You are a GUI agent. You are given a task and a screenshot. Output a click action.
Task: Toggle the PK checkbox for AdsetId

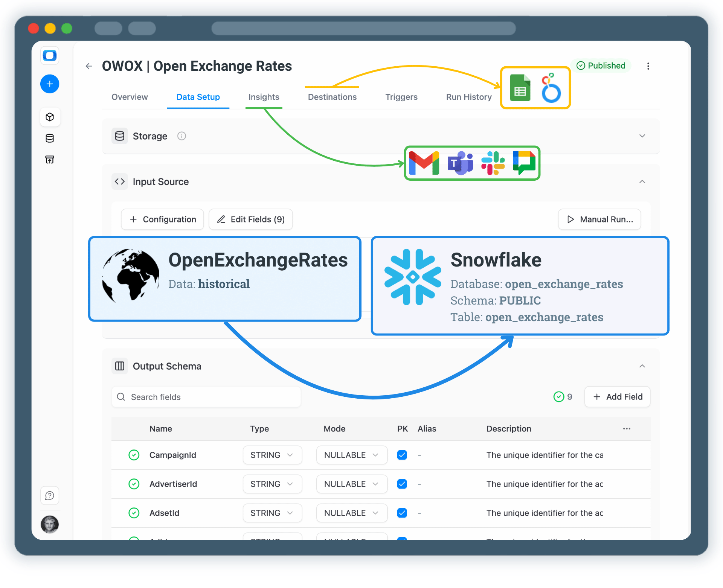tap(402, 513)
